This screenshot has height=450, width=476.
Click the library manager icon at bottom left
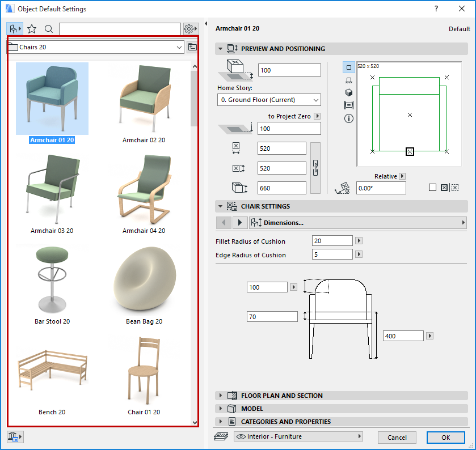point(15,436)
